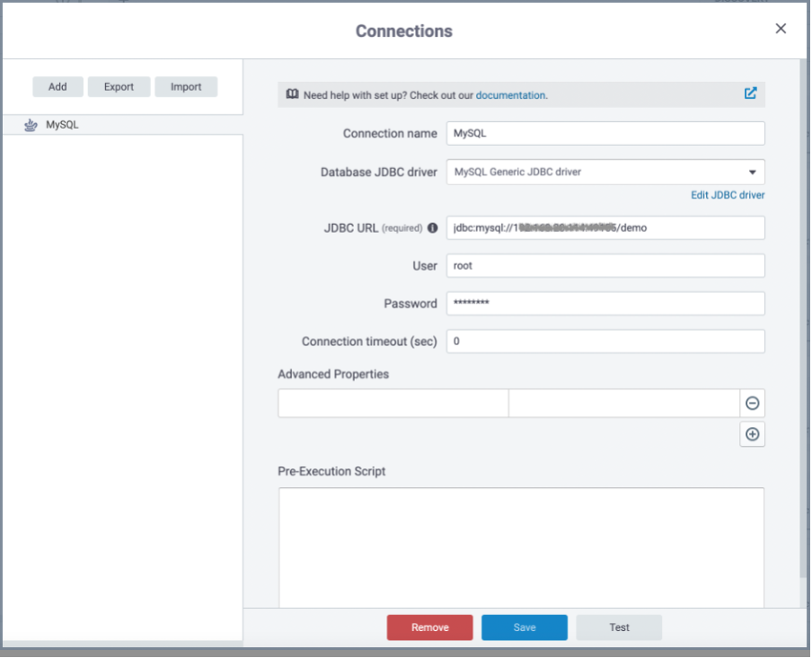Click the JDBC URL info icon
Screen dimensions: 812x658
pyautogui.click(x=433, y=228)
